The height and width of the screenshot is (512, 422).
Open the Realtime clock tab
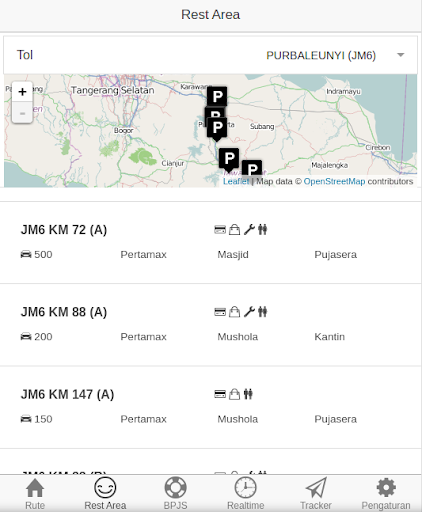point(246,493)
